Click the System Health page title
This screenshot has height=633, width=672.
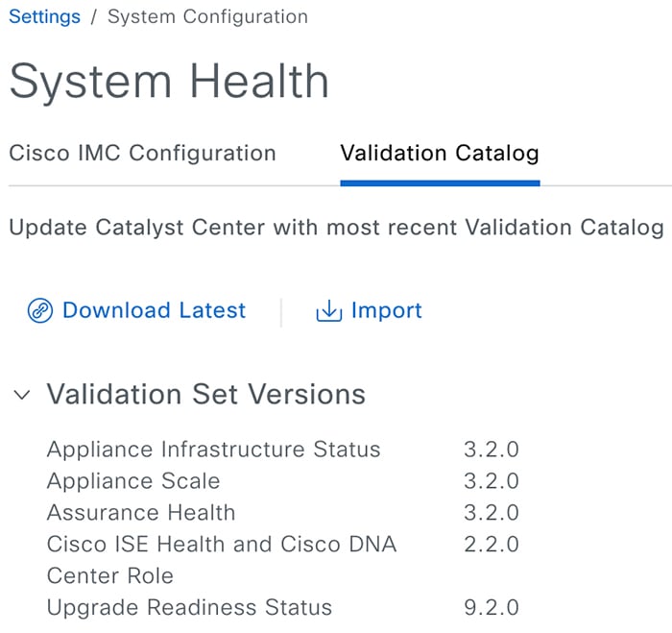pyautogui.click(x=169, y=81)
